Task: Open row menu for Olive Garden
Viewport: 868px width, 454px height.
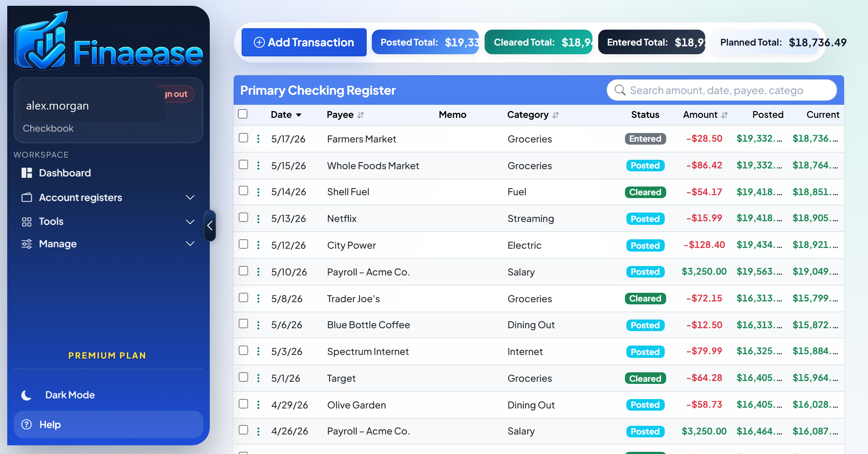Action: click(x=258, y=405)
